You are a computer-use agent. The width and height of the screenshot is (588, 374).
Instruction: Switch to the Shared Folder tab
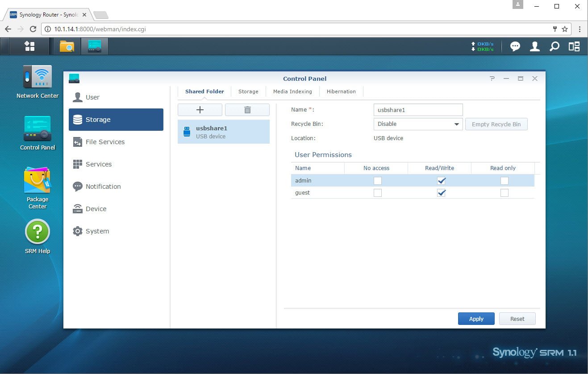click(x=204, y=91)
